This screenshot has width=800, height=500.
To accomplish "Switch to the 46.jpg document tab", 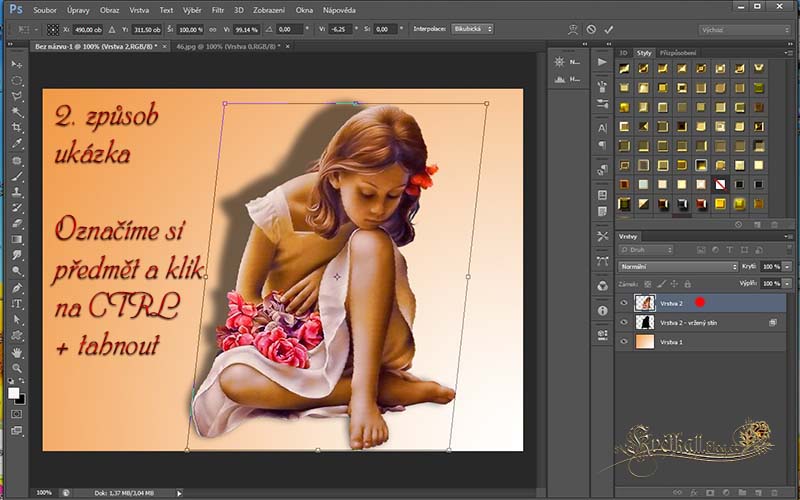I will (x=228, y=46).
